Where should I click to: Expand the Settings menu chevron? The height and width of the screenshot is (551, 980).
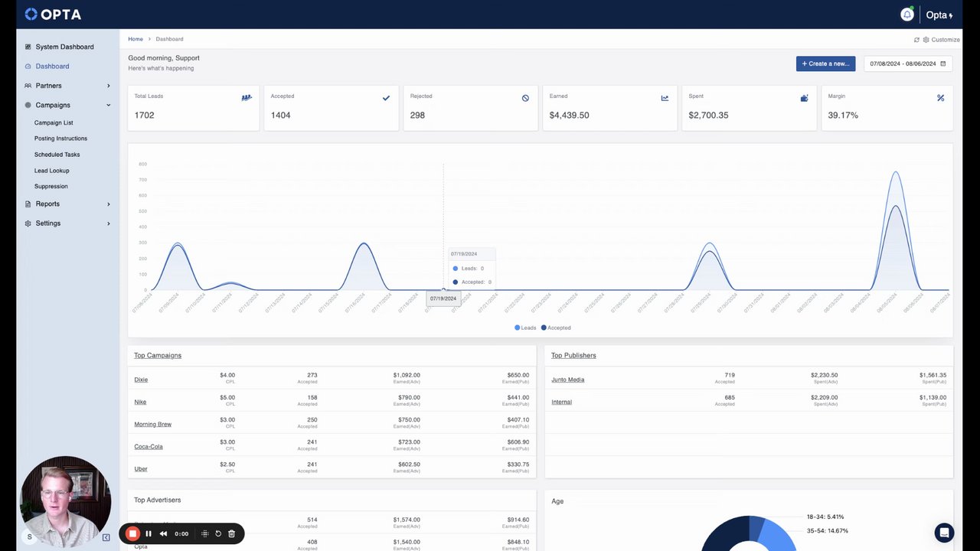109,223
